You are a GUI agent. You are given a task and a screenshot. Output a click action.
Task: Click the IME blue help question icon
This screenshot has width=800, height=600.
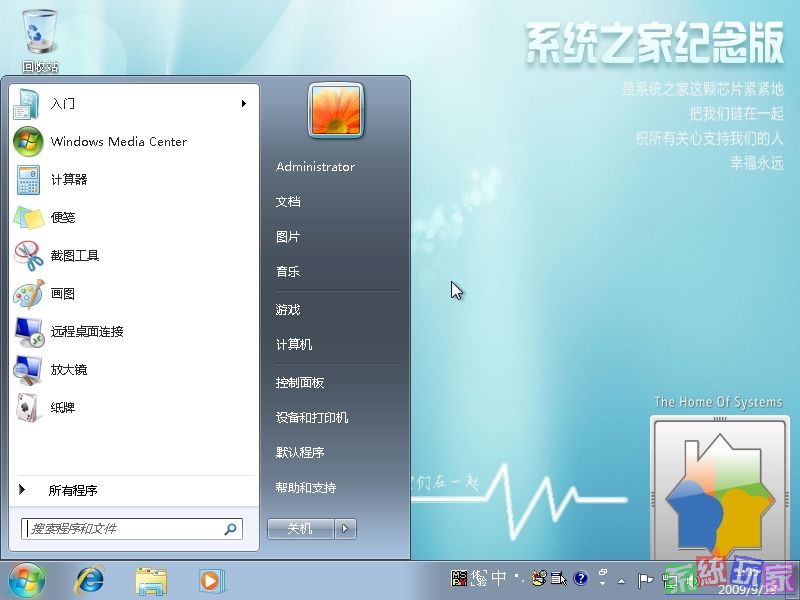(581, 578)
